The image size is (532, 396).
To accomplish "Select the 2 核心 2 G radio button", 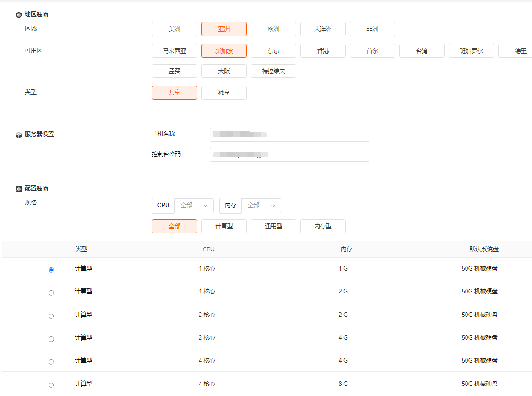I will point(51,316).
